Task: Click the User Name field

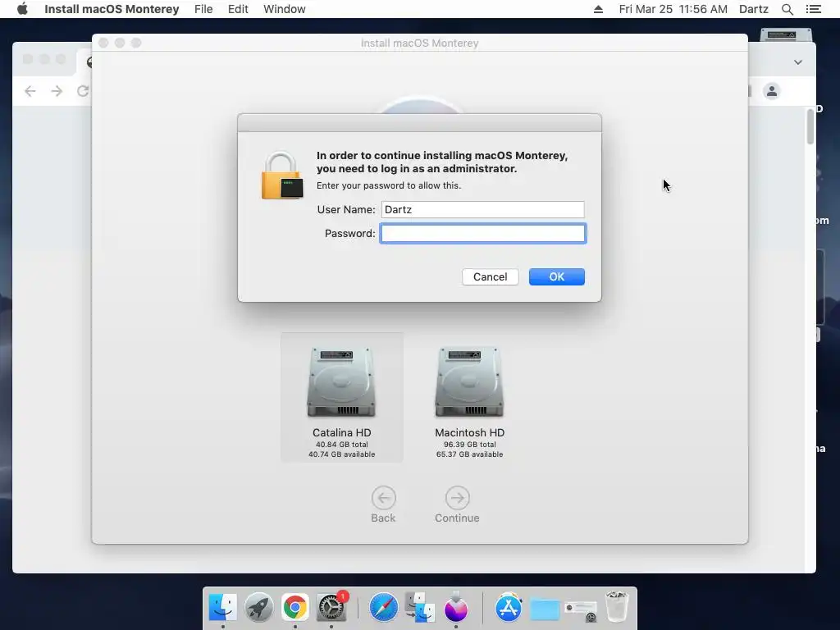Action: [482, 209]
